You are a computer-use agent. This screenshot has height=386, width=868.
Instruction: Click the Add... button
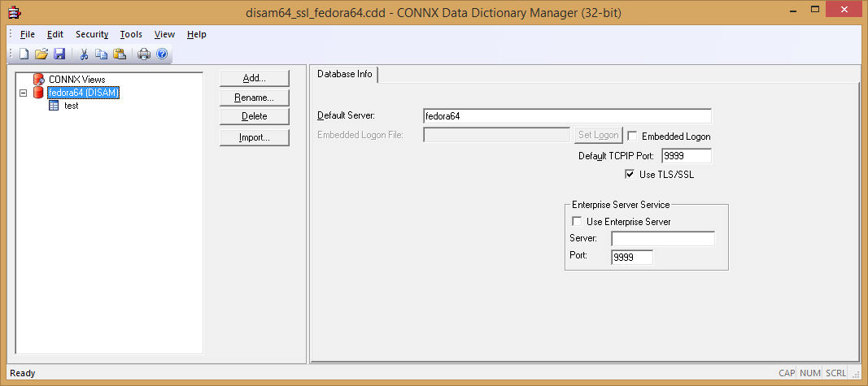coord(255,79)
